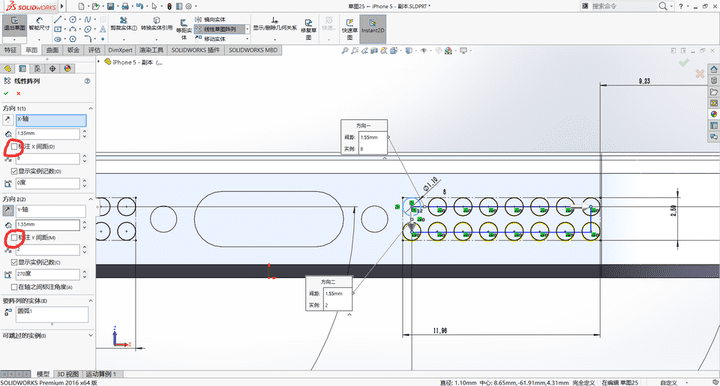The width and height of the screenshot is (720, 386).
Task: Click the red cancel X in the PropertyManager
Action: click(x=19, y=94)
